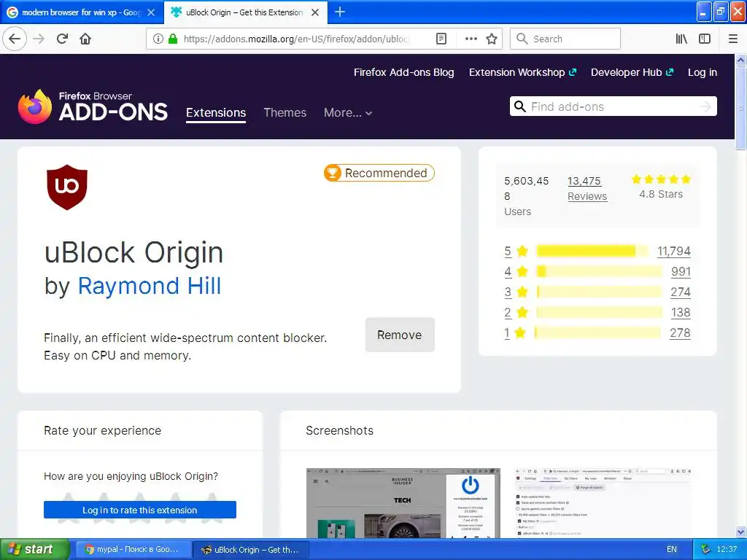The width and height of the screenshot is (747, 560).
Task: Open a new tab with plus button
Action: coord(340,12)
